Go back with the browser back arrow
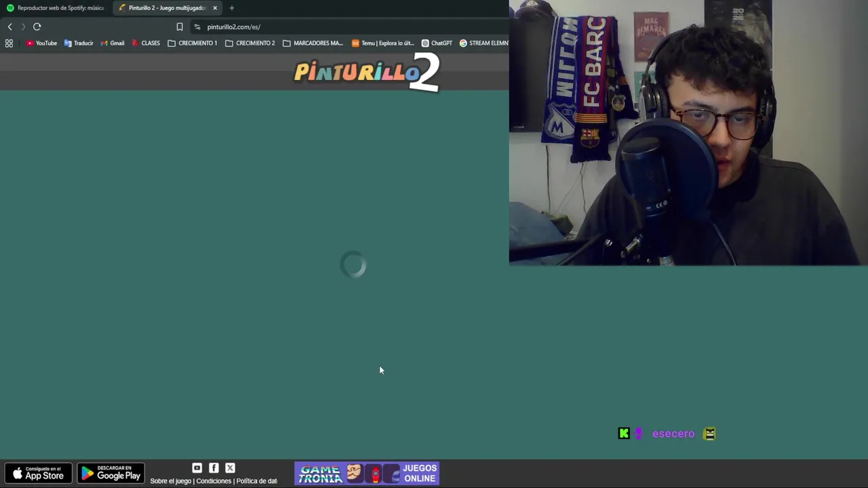The width and height of the screenshot is (868, 488). (x=9, y=26)
